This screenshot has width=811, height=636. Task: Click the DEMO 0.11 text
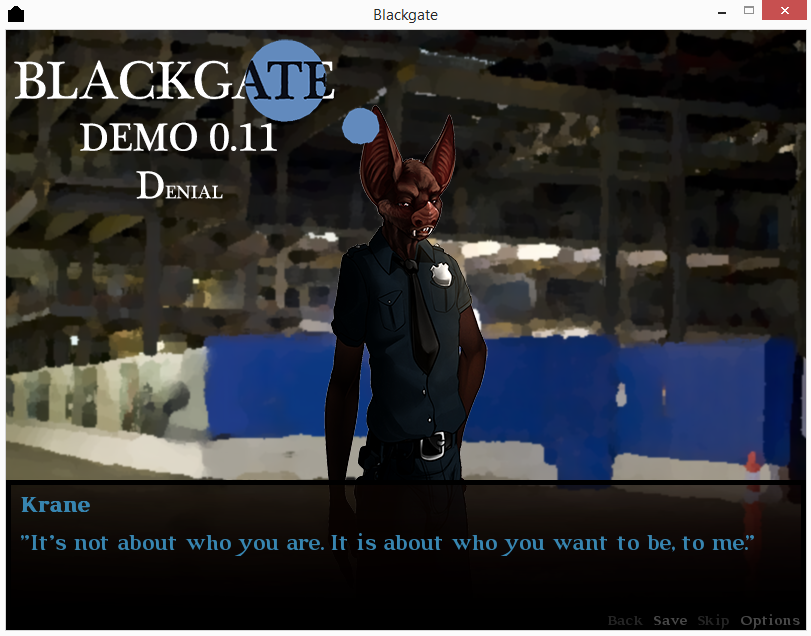click(178, 138)
